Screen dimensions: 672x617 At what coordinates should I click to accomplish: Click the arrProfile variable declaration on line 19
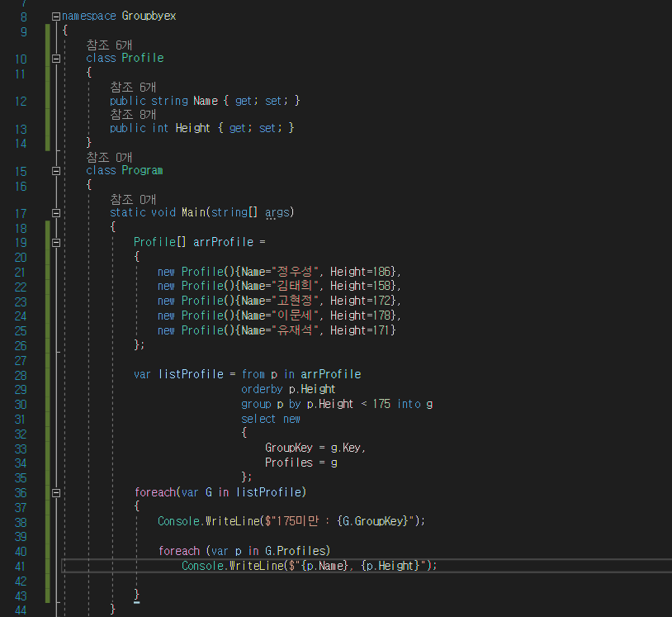click(x=223, y=242)
